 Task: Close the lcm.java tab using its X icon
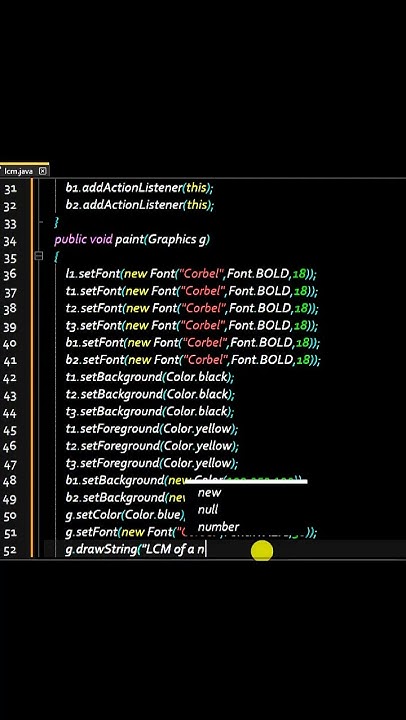click(x=43, y=171)
